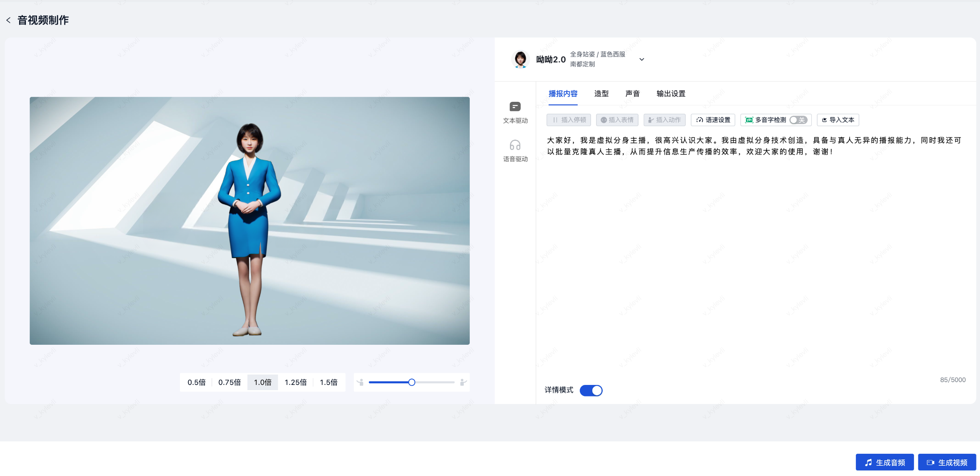The width and height of the screenshot is (980, 476).
Task: Select the 语音驱动 headphone icon
Action: point(515,145)
